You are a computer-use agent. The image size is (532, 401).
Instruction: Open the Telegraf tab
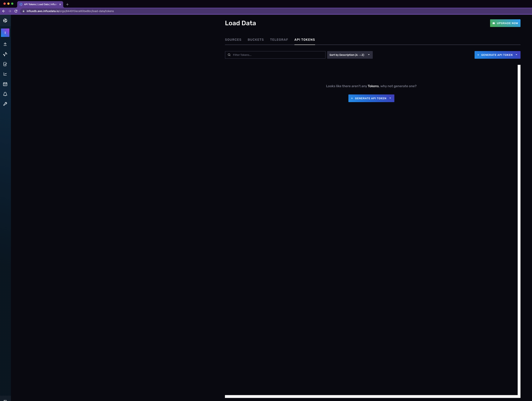click(279, 40)
